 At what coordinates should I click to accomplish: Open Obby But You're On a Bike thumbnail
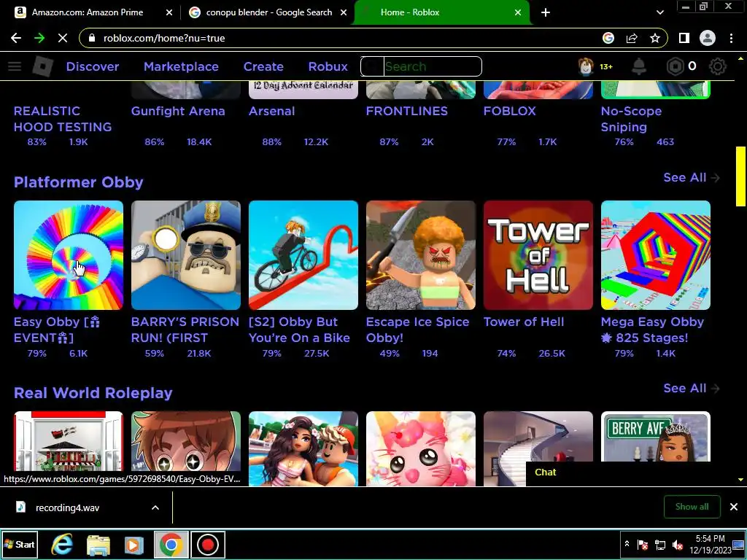(x=303, y=255)
